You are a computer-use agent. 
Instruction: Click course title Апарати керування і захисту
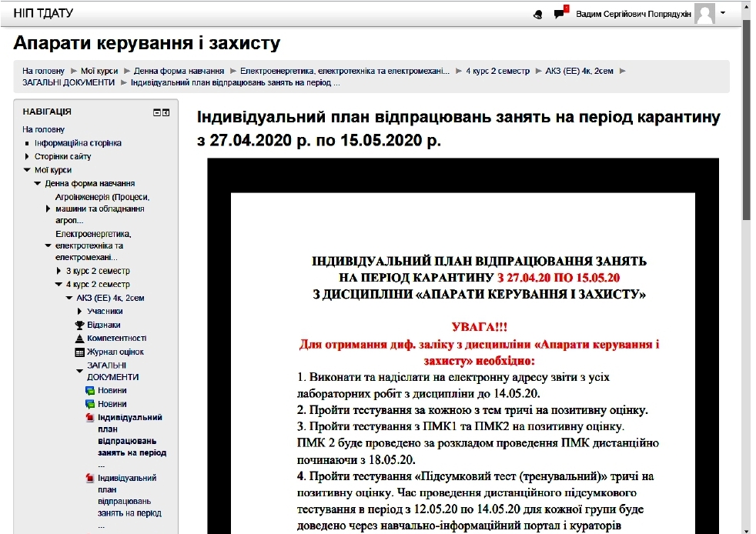point(146,43)
